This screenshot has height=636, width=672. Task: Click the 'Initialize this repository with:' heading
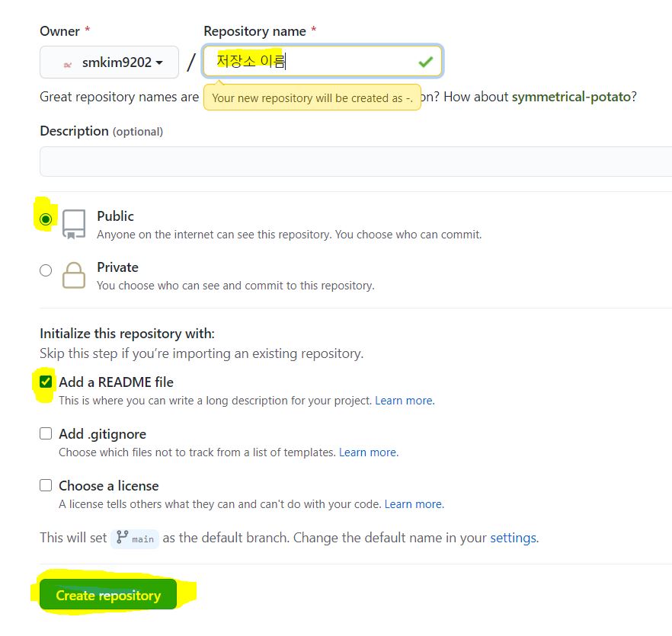pyautogui.click(x=127, y=334)
